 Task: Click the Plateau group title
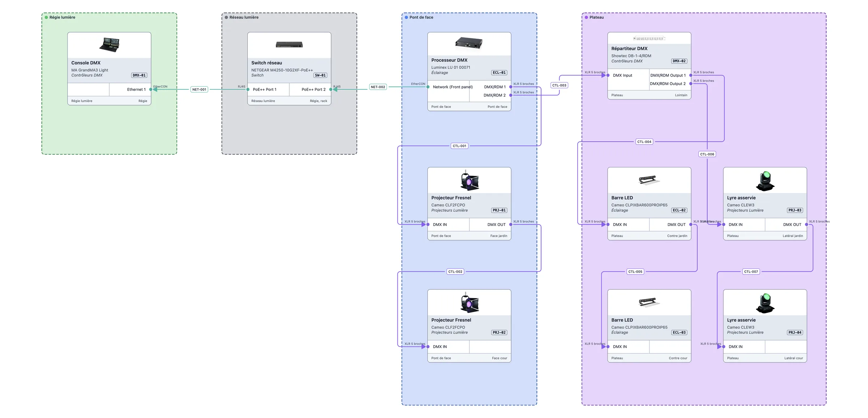click(596, 17)
